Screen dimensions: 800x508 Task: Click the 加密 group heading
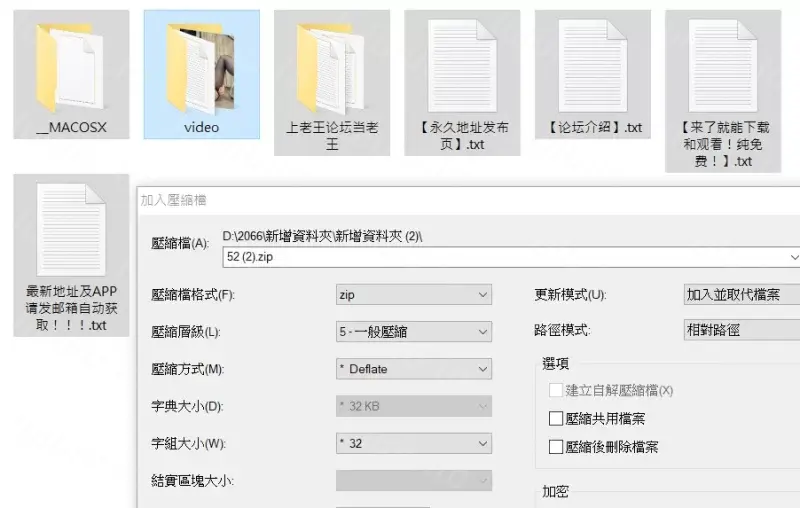click(x=556, y=492)
